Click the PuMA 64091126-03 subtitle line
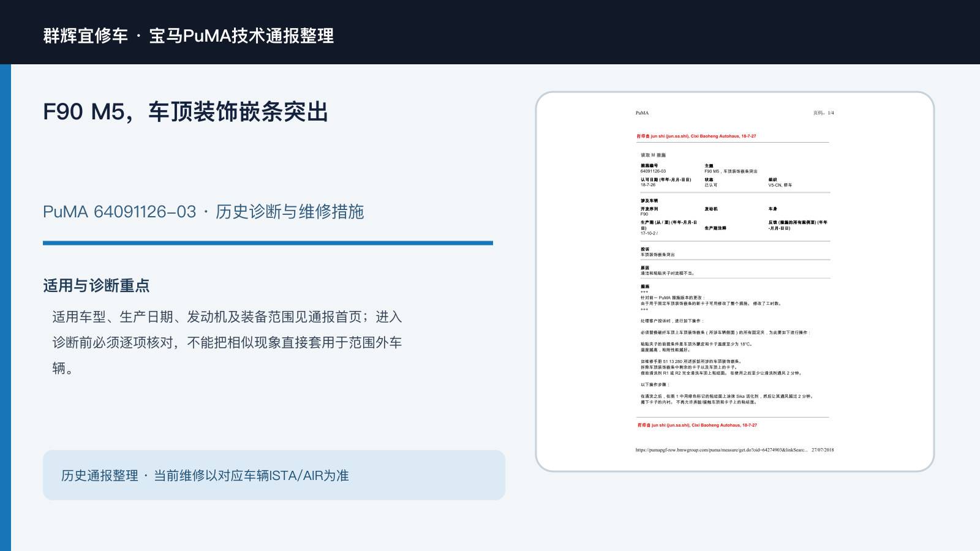 click(203, 212)
